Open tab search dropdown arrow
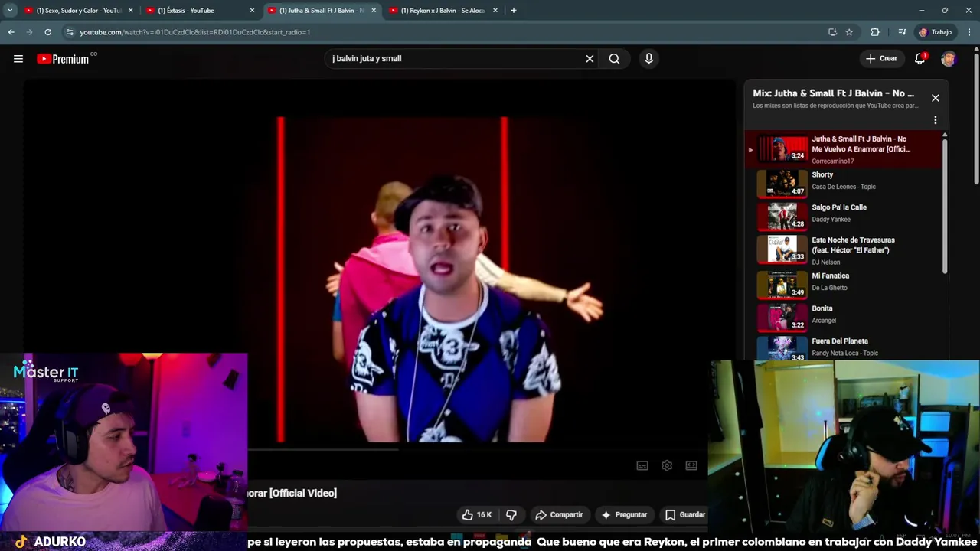The image size is (980, 551). coord(10,10)
